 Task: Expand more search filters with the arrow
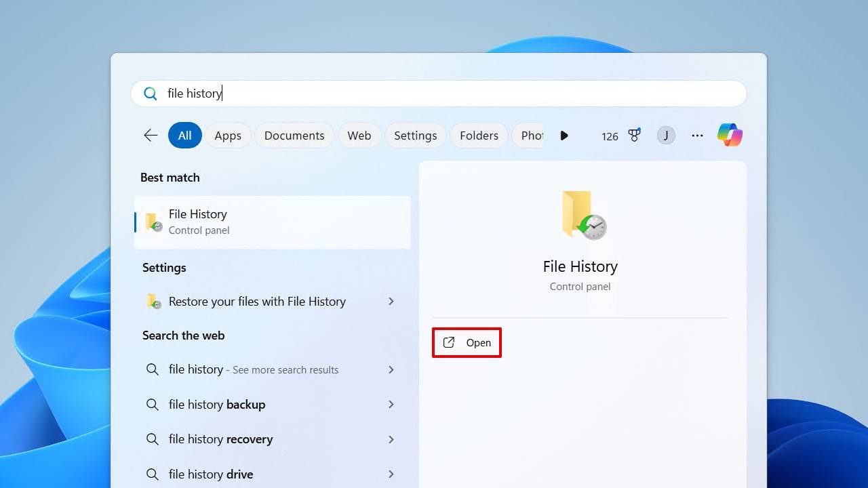pos(564,135)
